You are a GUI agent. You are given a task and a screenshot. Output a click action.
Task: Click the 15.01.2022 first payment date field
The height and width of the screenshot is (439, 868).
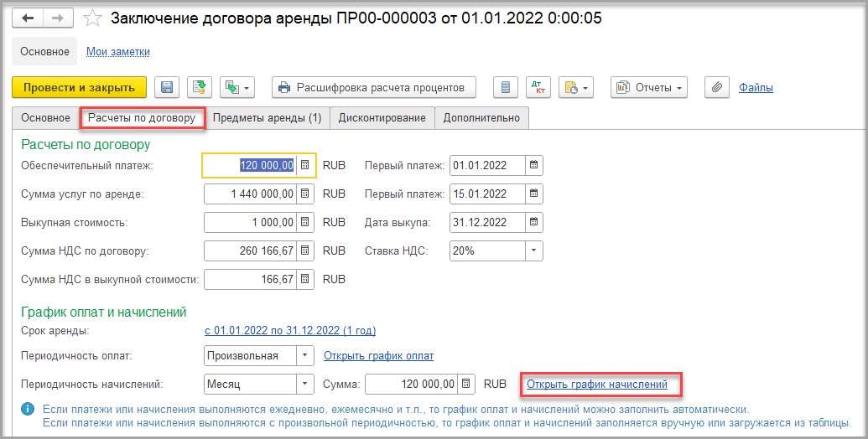click(x=487, y=194)
